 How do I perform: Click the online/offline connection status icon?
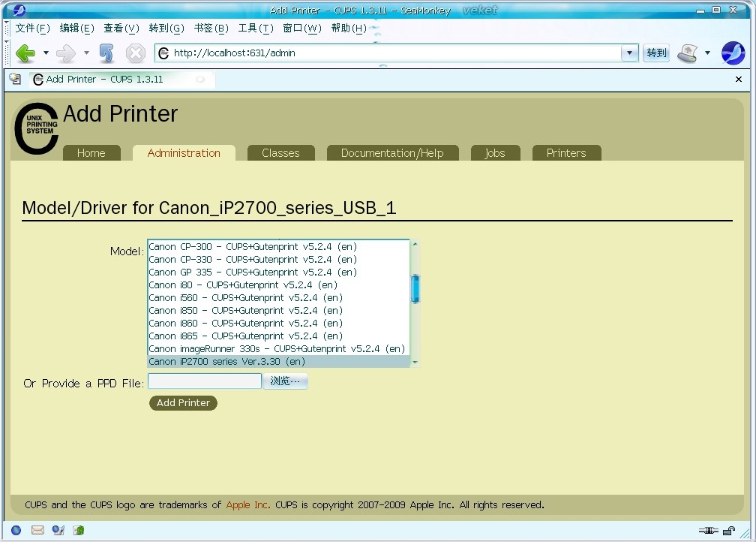pos(708,531)
